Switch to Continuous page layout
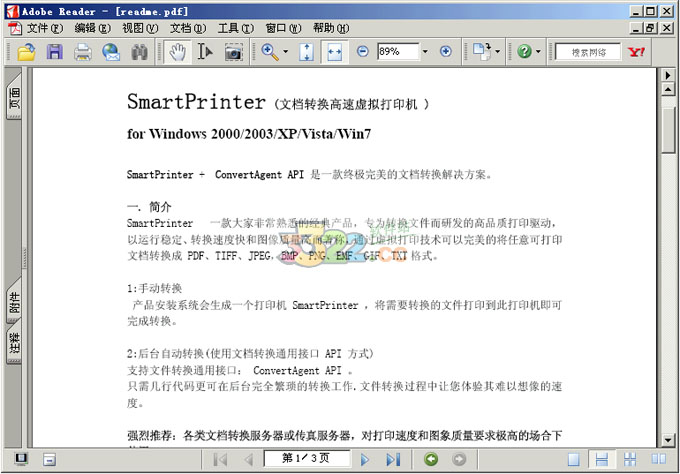Image resolution: width=680 pixels, height=474 pixels. [602, 459]
